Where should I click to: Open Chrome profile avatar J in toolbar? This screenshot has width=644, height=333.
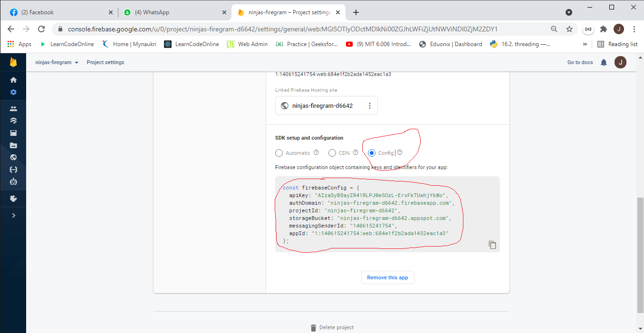(619, 29)
